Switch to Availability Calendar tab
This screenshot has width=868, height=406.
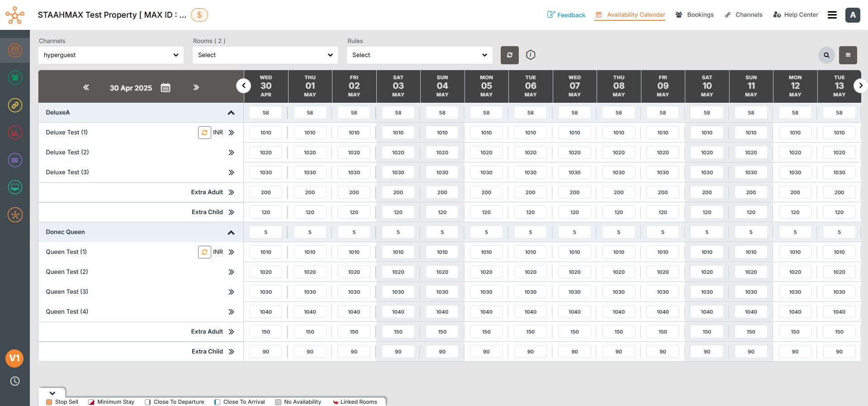coord(630,15)
